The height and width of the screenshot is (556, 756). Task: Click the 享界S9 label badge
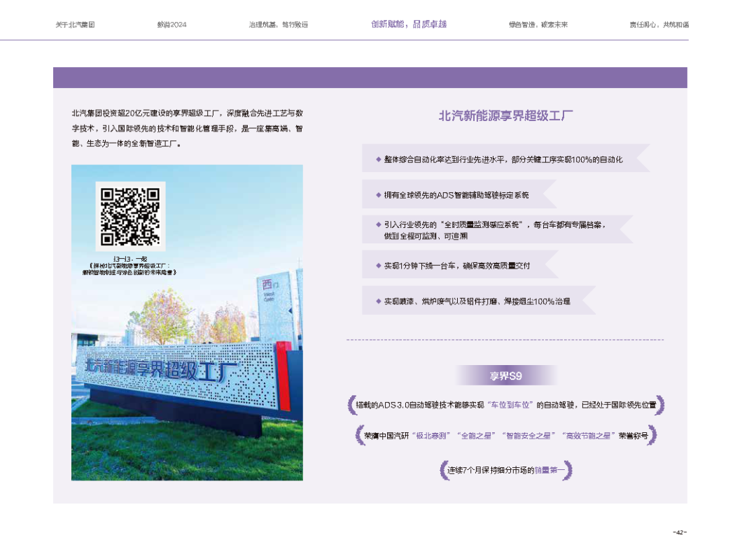pyautogui.click(x=506, y=376)
